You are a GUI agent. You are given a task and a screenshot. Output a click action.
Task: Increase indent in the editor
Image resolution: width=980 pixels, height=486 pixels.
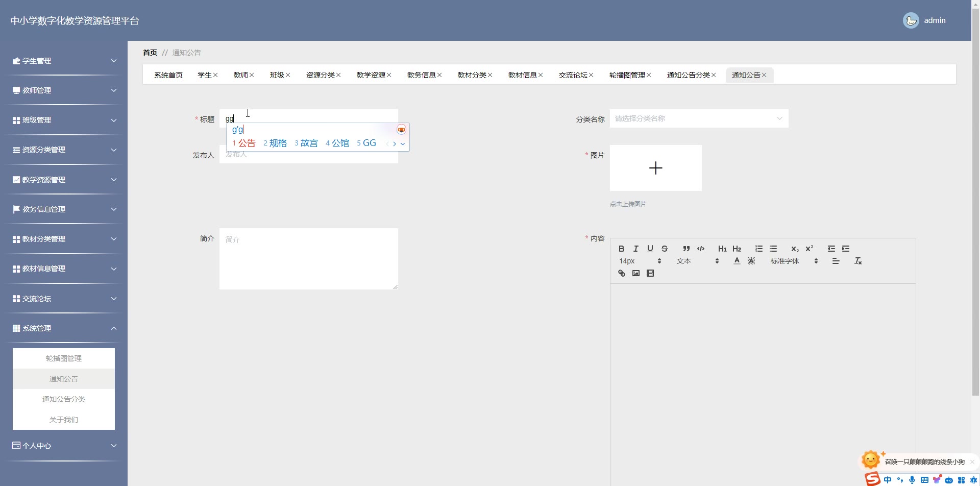pos(846,249)
